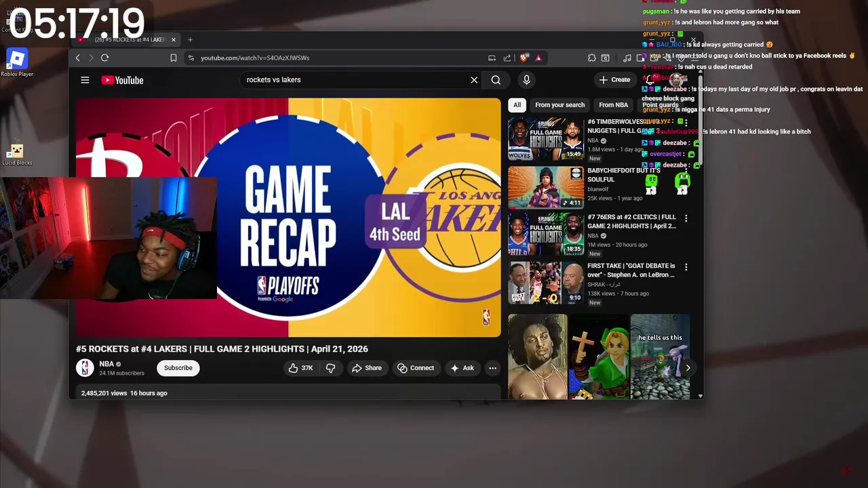Screen dimensions: 868x488
Task: Open the Create upload menu
Action: pyautogui.click(x=615, y=80)
